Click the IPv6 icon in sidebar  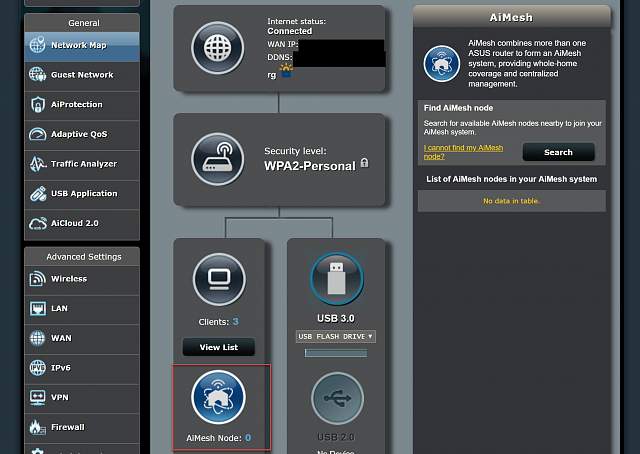(38, 368)
